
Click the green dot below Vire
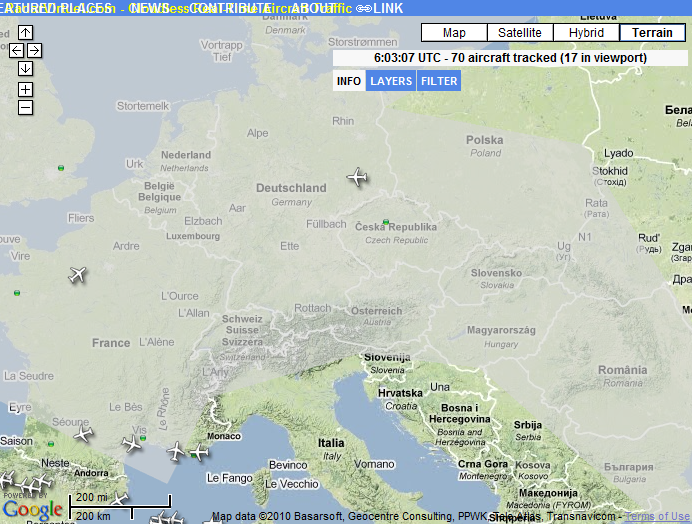[17, 293]
